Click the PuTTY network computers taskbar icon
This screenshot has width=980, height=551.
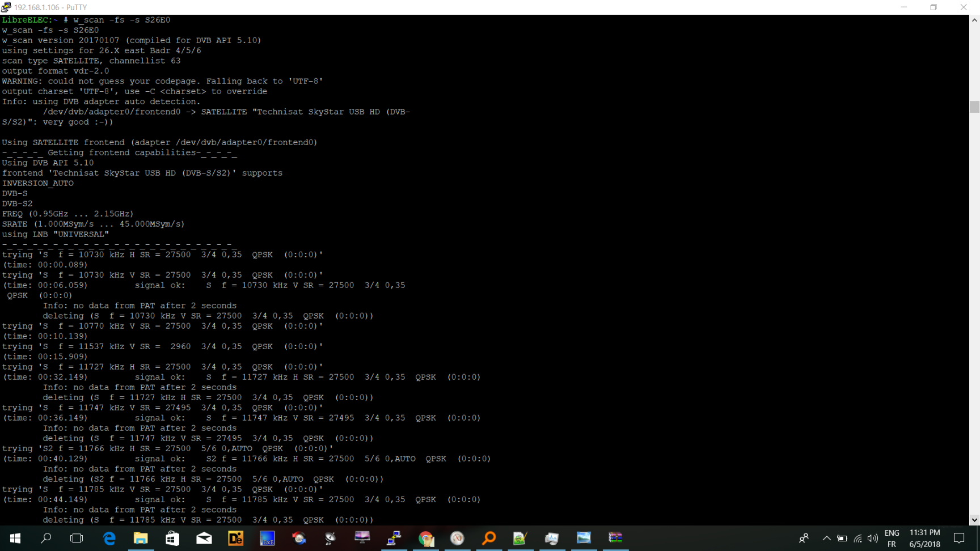pyautogui.click(x=394, y=538)
